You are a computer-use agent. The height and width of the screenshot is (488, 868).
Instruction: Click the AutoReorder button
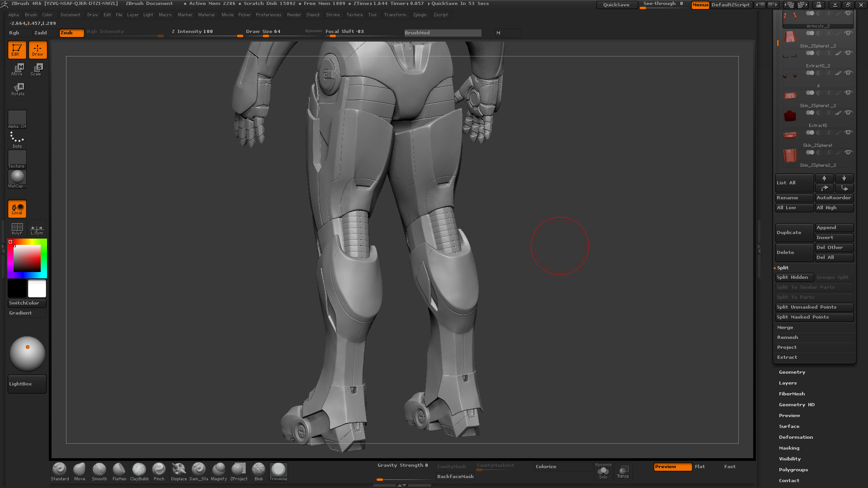coord(834,198)
